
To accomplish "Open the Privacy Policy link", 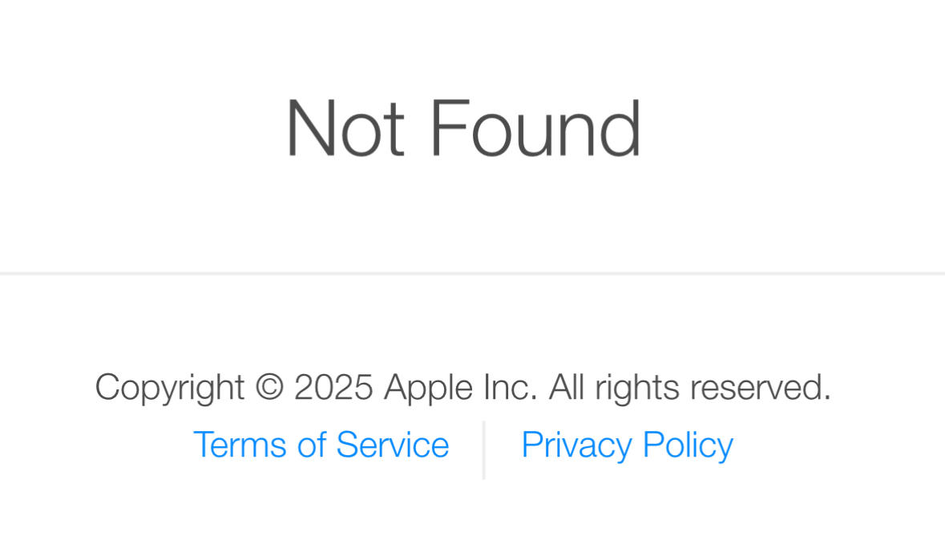I will [x=627, y=446].
